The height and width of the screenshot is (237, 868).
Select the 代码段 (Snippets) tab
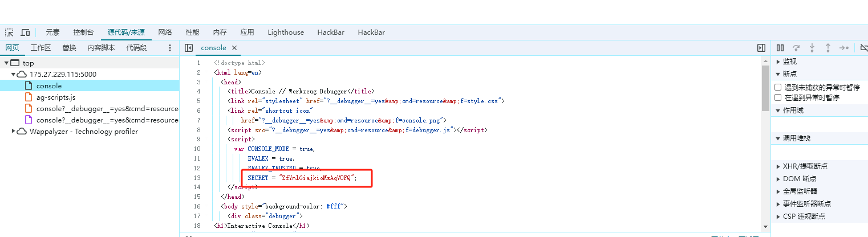(136, 48)
